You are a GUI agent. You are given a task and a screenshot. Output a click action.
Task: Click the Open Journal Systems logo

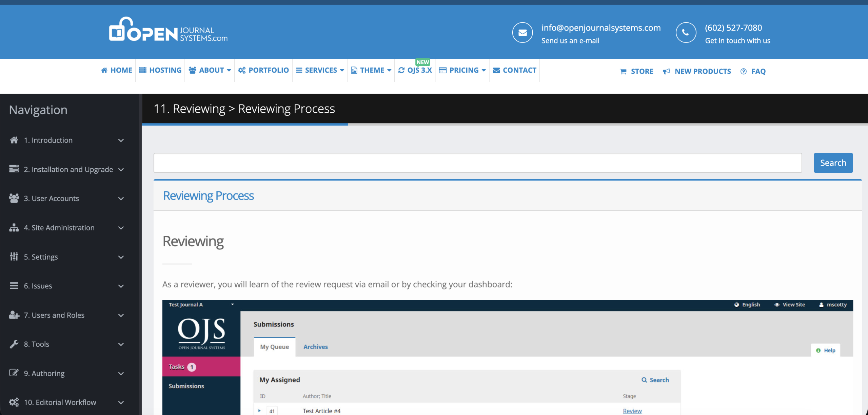[x=168, y=30]
